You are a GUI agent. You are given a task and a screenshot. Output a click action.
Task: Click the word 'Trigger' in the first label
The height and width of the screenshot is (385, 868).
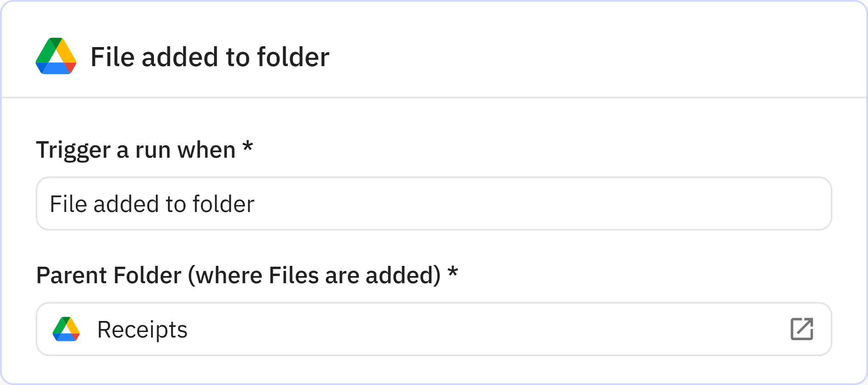(73, 150)
